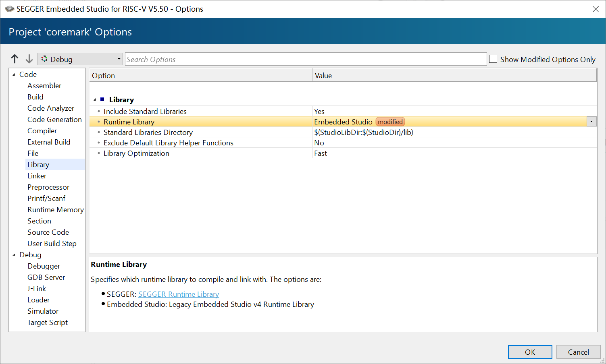Open the Runtime Library value dropdown arrow
The height and width of the screenshot is (364, 606).
click(591, 122)
